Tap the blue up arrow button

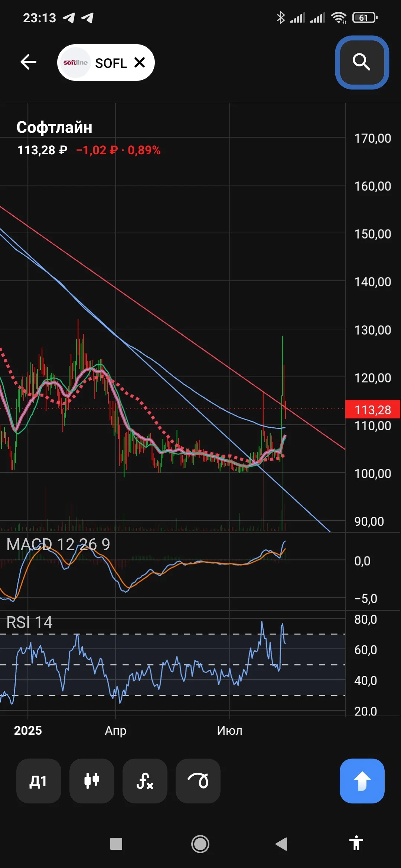pyautogui.click(x=362, y=781)
